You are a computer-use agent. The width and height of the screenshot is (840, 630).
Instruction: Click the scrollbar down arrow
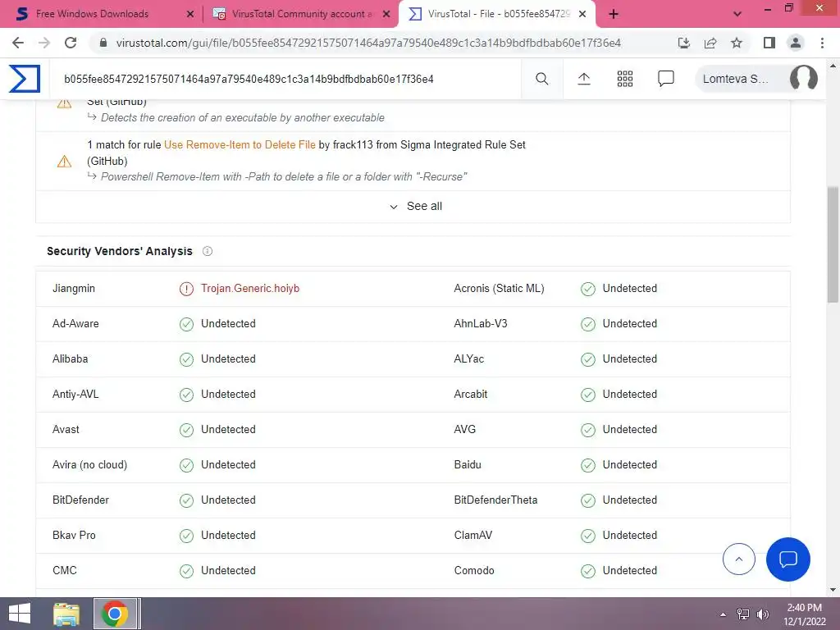pos(833,590)
